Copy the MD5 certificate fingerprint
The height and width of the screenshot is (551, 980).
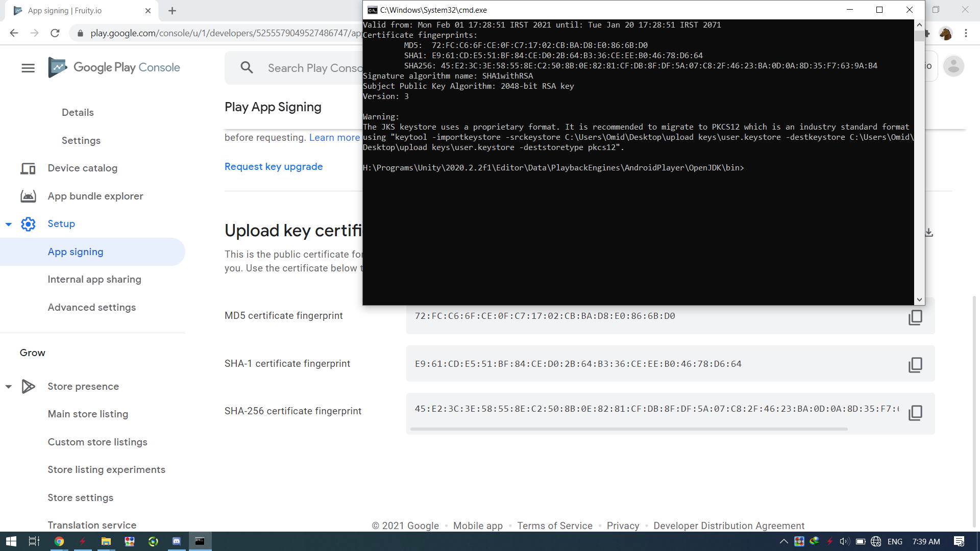tap(915, 317)
